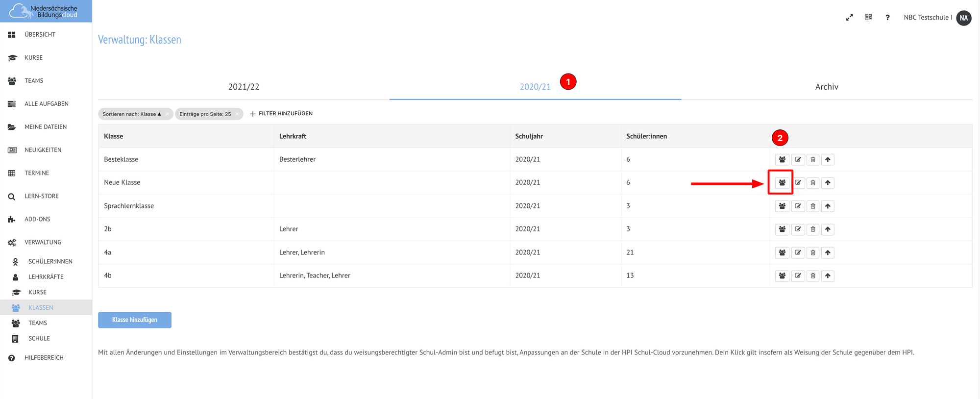980x399 pixels.
Task: Switch to the 2021/22 school year tab
Action: click(x=244, y=87)
